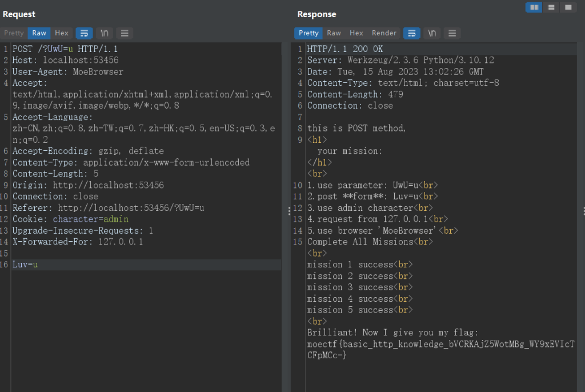Click the 'User-Agent: MoeBrowser' header line

point(68,71)
